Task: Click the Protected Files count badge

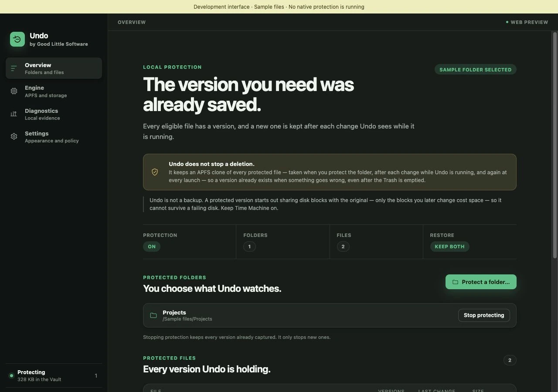Action: click(510, 360)
